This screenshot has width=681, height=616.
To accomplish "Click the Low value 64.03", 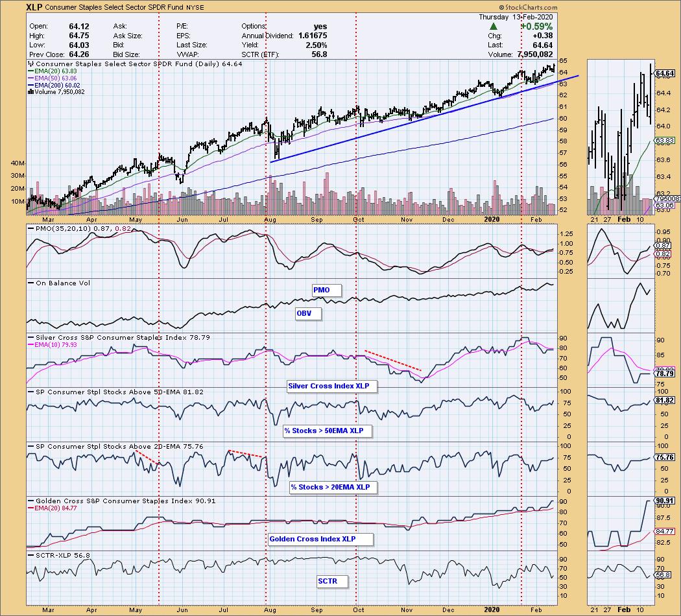I will point(79,45).
